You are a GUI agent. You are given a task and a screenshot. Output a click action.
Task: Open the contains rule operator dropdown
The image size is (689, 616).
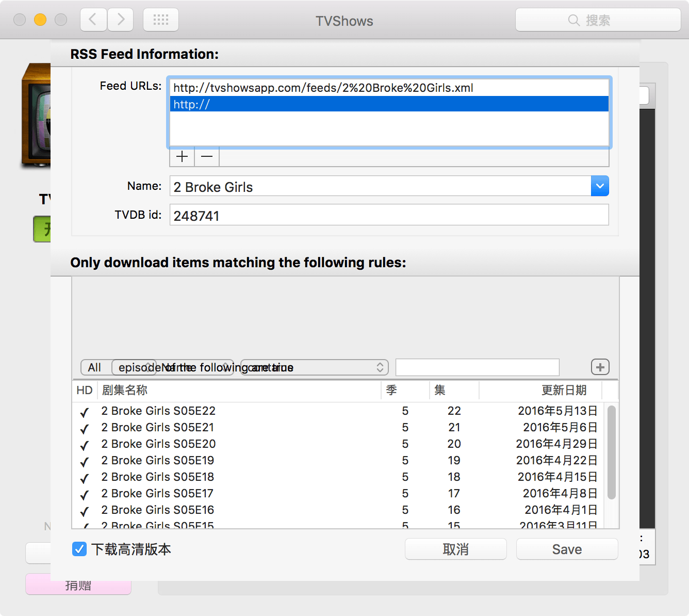pos(314,367)
